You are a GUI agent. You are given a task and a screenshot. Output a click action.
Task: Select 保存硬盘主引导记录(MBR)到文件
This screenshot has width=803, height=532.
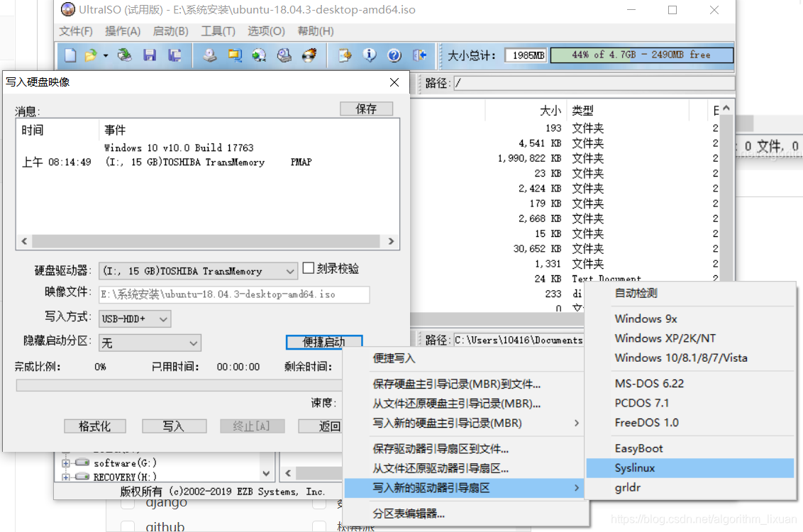coord(464,384)
